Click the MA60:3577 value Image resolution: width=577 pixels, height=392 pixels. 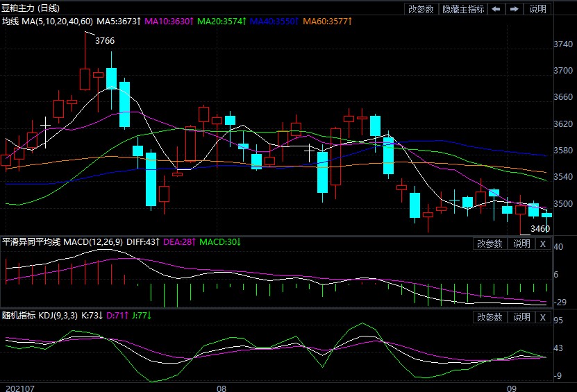(x=327, y=22)
